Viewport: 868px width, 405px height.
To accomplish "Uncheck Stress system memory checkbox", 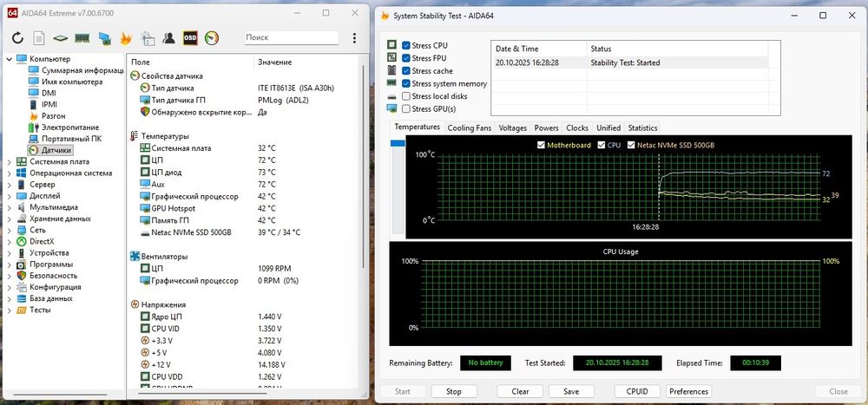I will point(406,83).
